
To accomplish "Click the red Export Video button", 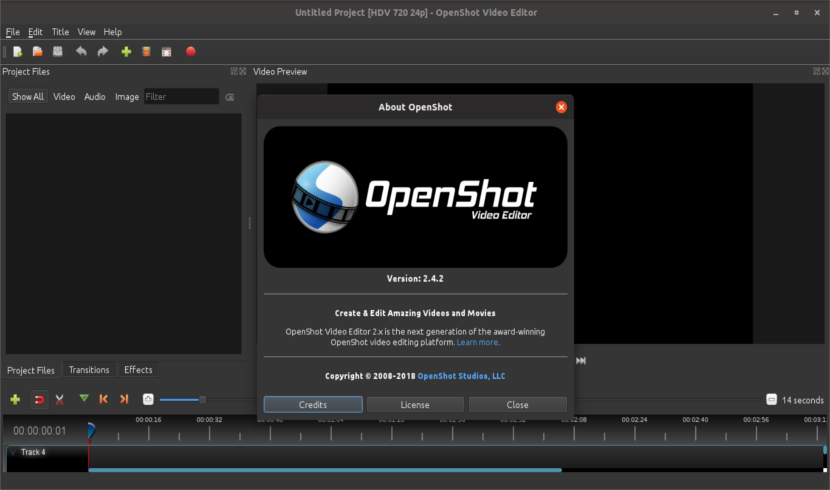I will 190,51.
